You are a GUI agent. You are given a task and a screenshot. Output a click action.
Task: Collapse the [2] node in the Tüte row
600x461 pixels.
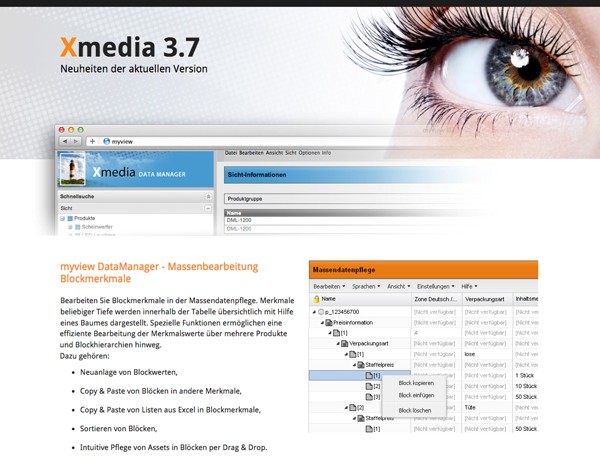(346, 407)
